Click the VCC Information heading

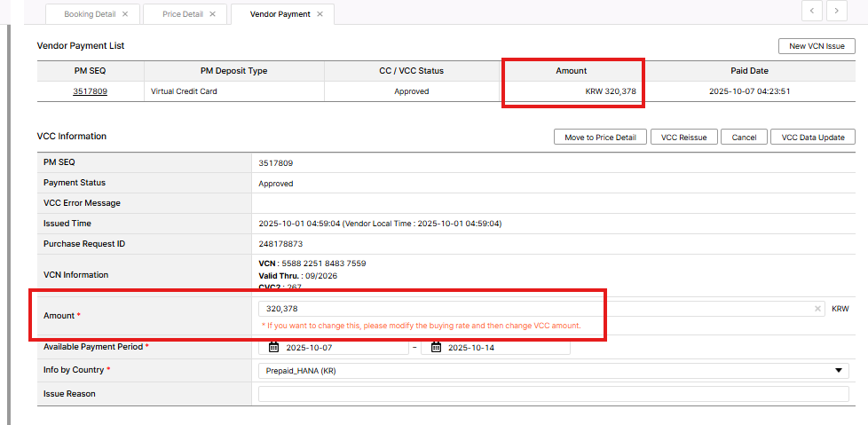click(71, 136)
